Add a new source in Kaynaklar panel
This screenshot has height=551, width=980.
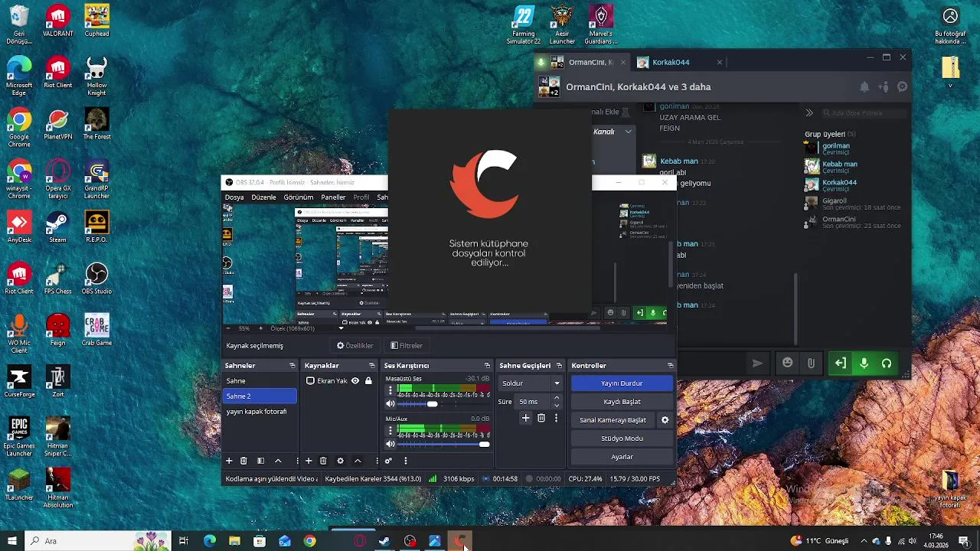tap(309, 461)
